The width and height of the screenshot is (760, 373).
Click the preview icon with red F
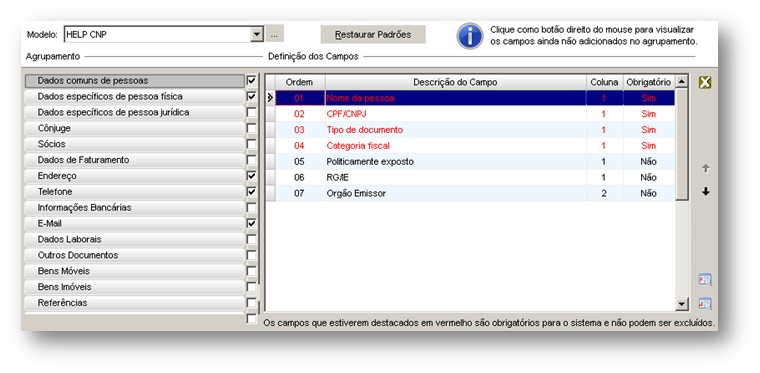click(x=705, y=280)
